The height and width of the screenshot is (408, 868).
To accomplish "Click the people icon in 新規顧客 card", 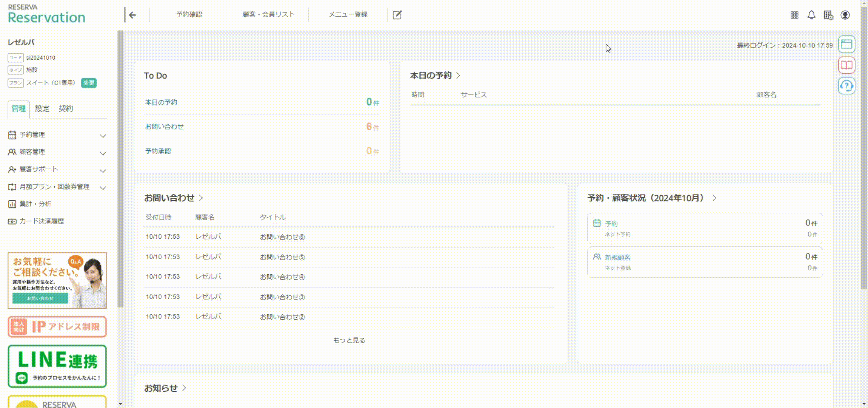I will (x=597, y=257).
